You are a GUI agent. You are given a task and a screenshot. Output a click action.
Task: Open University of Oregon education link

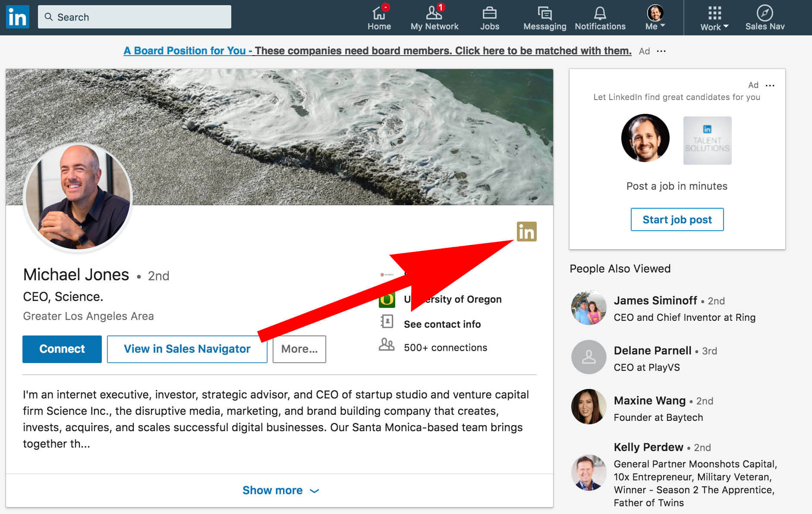(453, 299)
